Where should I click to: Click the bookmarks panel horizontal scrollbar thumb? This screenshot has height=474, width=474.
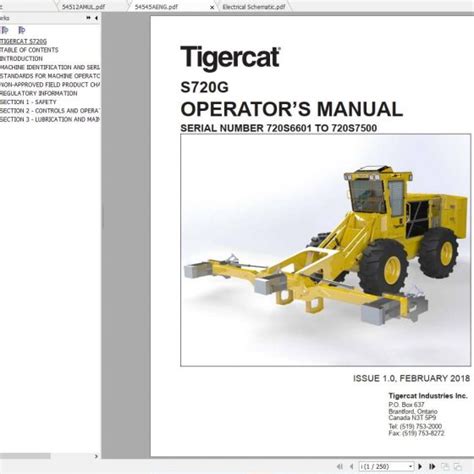[25, 456]
